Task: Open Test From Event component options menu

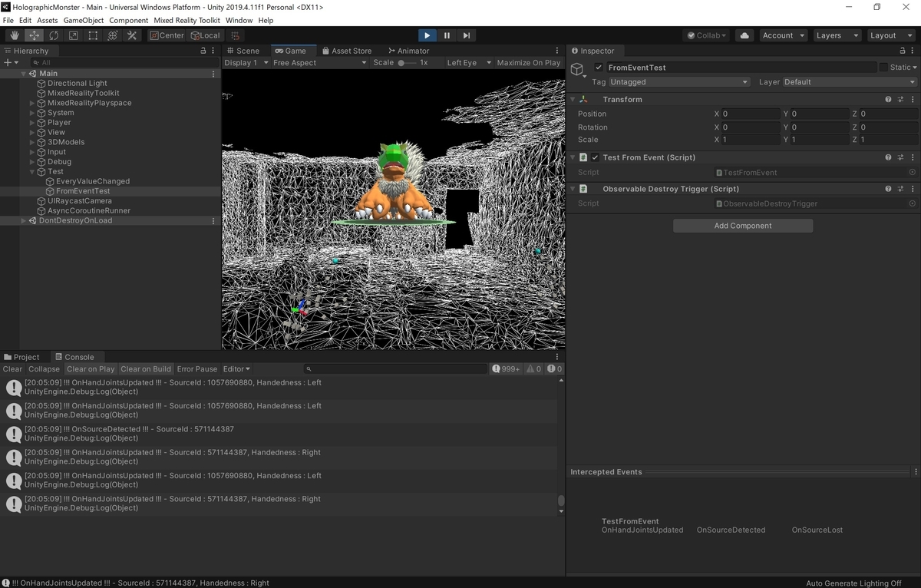Action: coord(913,157)
